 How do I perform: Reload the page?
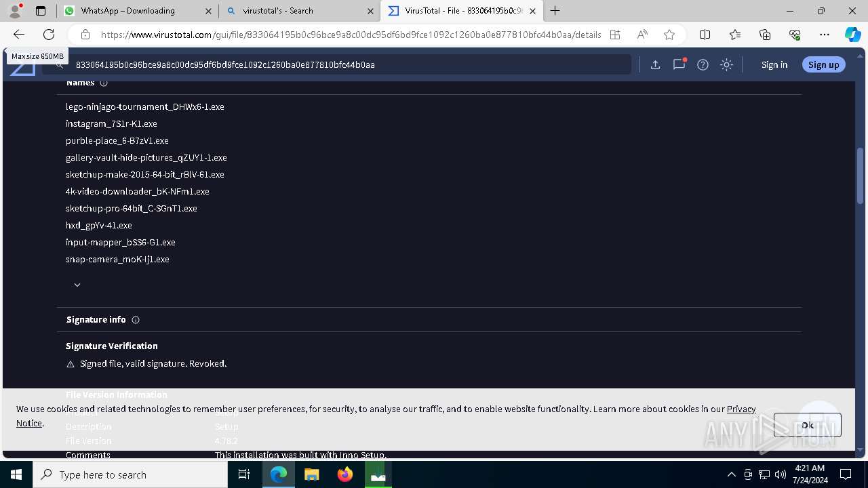(49, 35)
